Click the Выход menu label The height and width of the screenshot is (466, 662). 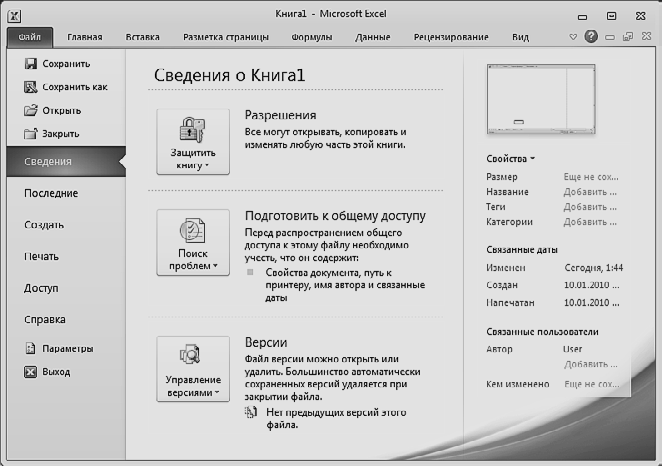tap(56, 372)
